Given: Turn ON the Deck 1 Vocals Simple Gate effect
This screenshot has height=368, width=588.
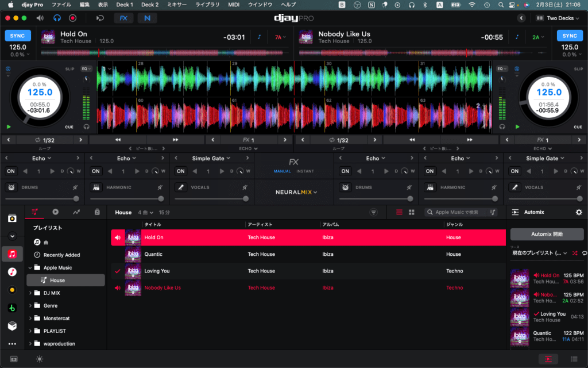Looking at the screenshot, I should tap(181, 171).
